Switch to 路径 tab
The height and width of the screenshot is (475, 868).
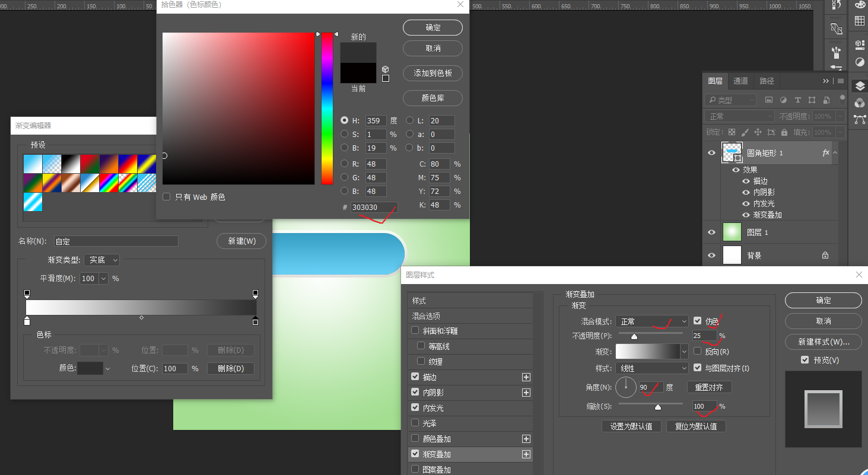767,81
